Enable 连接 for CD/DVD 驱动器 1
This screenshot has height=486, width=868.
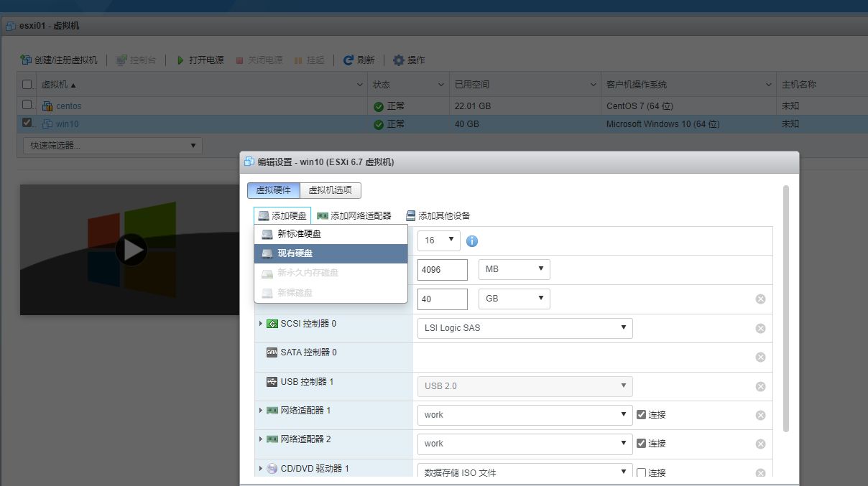coord(642,472)
